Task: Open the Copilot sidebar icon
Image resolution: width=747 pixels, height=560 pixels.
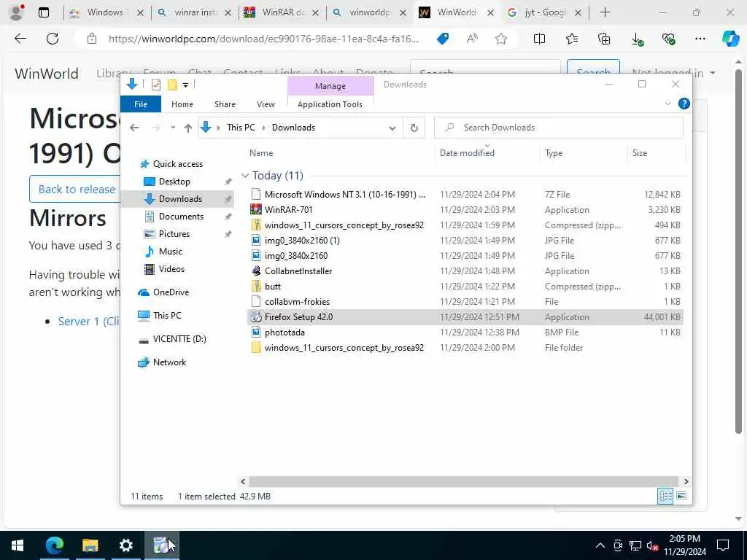Action: 730,39
